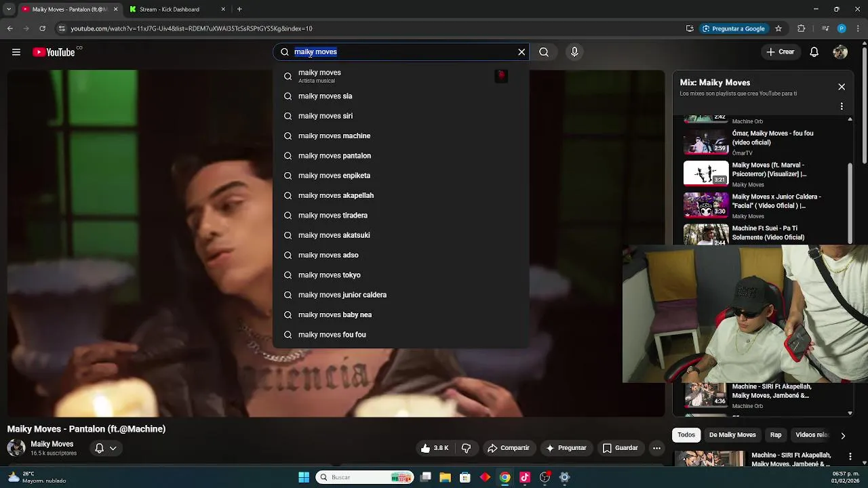Click the Guardar save button
The image size is (868, 488).
click(620, 448)
